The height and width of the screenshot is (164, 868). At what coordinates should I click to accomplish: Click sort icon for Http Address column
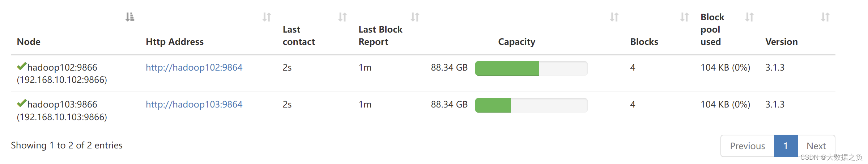pos(267,17)
